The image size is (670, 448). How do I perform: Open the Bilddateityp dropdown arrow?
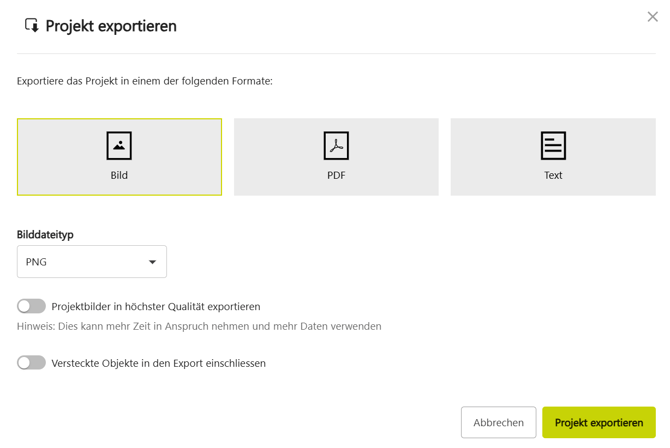click(x=152, y=262)
